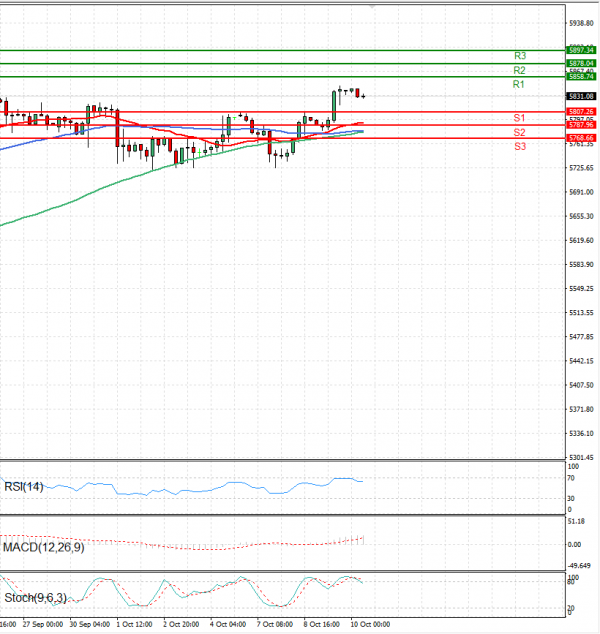Click the -49.649 MACD scale value
Viewport: 600px width, 634px height.
coord(579,566)
